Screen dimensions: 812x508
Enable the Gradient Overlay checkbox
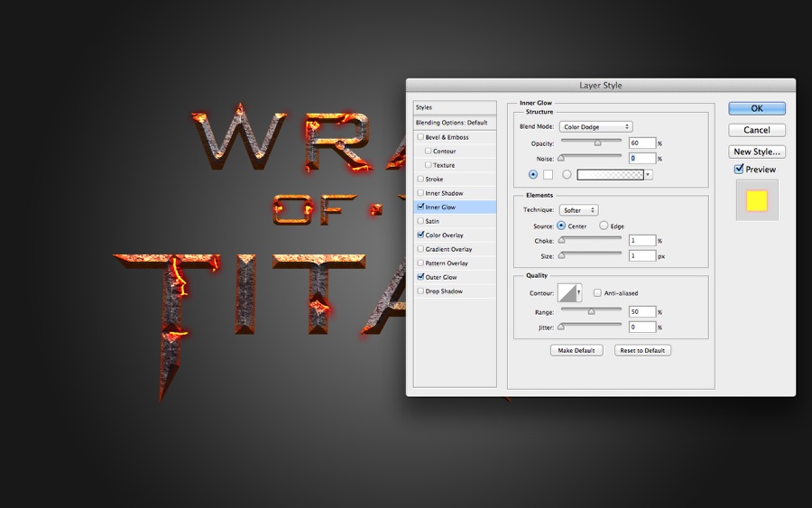point(420,248)
